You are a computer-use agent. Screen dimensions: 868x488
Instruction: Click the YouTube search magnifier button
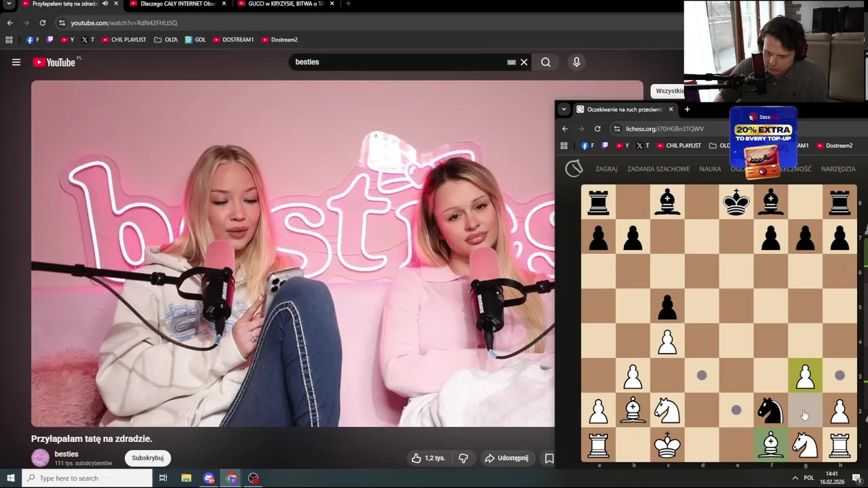tap(546, 62)
